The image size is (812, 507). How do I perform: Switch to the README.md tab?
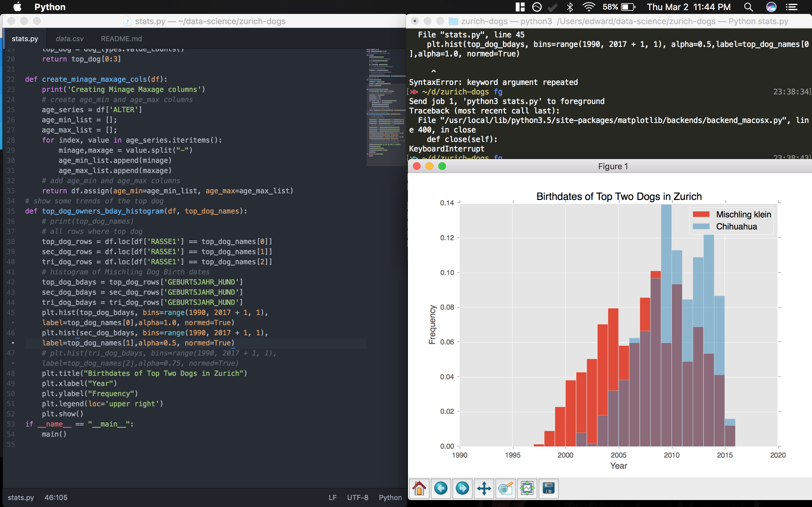click(x=121, y=39)
